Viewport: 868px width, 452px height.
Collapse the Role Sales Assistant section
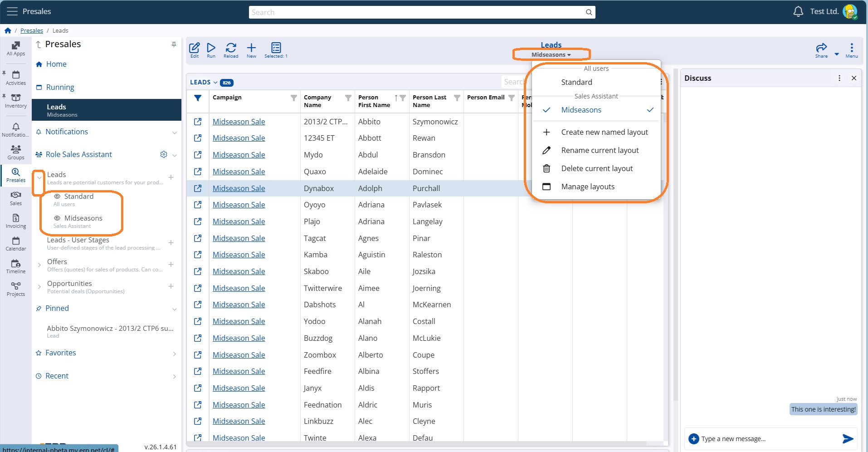point(175,155)
